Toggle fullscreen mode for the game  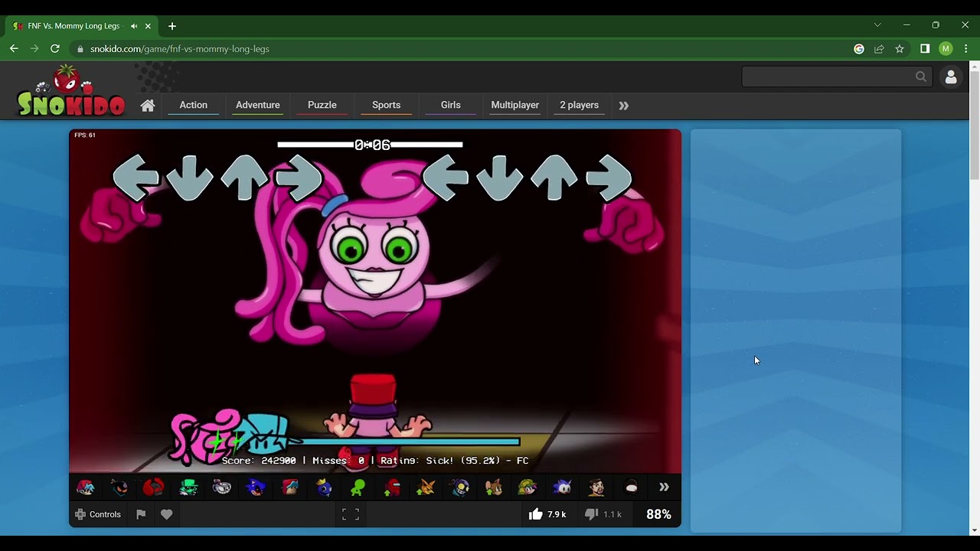coord(351,514)
